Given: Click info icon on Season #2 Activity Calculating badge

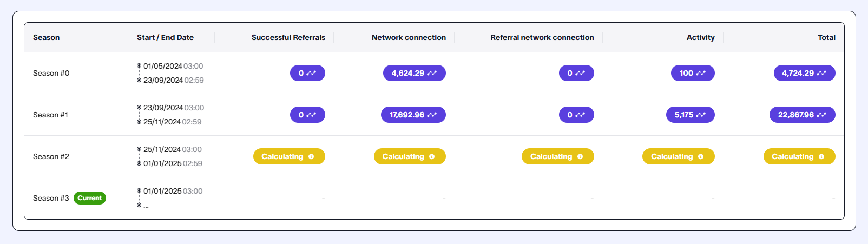Looking at the screenshot, I should 701,156.
